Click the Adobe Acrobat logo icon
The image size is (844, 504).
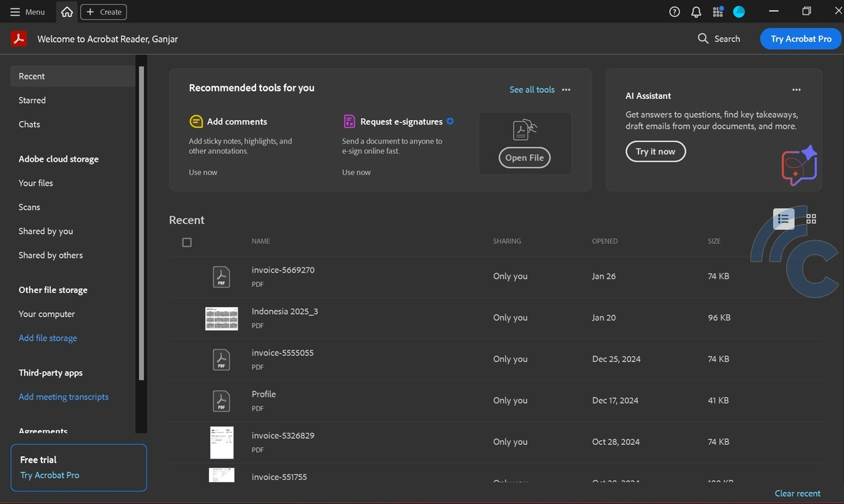18,39
